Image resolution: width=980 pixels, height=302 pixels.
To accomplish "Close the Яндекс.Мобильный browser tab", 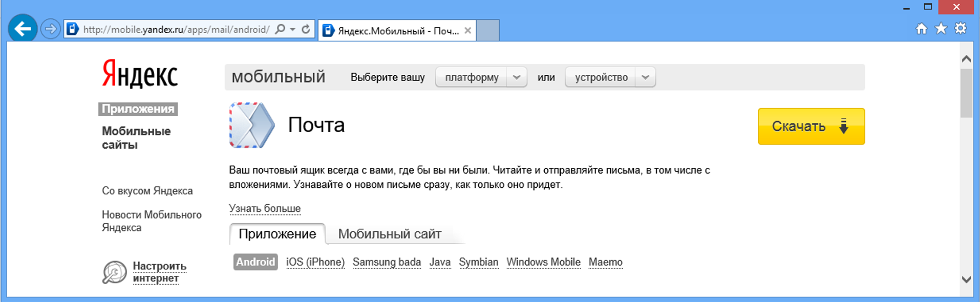I will (x=467, y=31).
